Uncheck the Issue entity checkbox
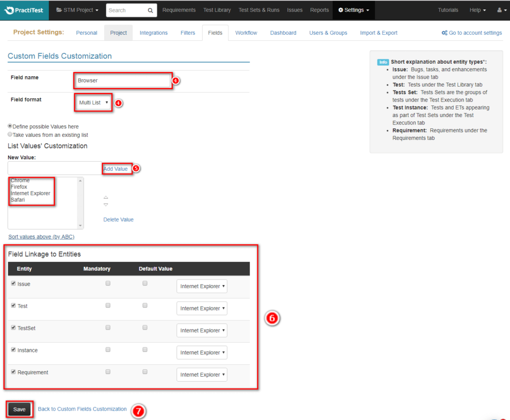The width and height of the screenshot is (510, 420). pos(13,283)
